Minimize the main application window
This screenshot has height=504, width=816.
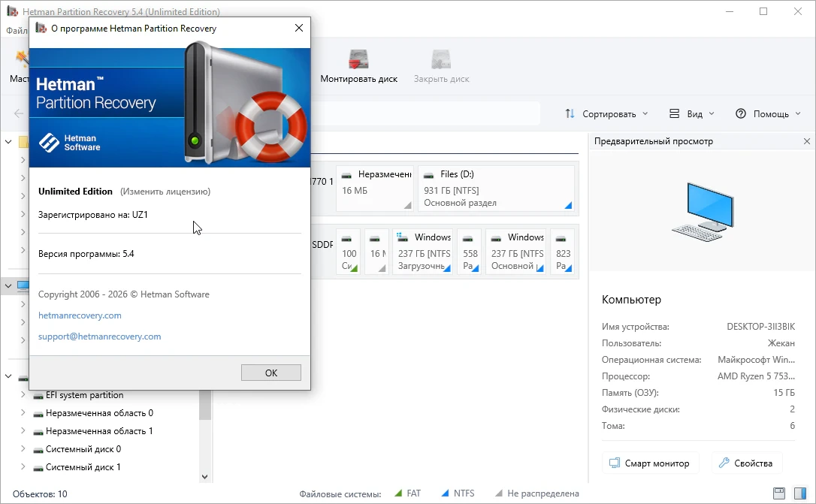tap(730, 11)
